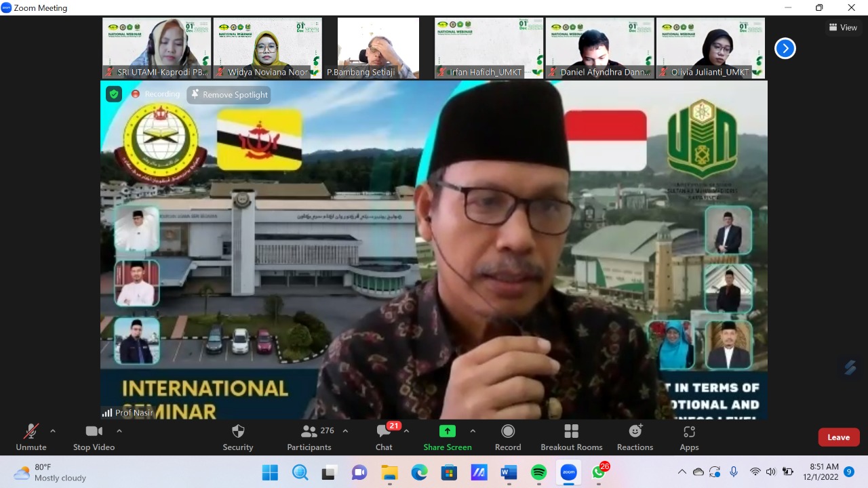Open the weather widget on taskbar
This screenshot has width=868, height=488.
pyautogui.click(x=50, y=472)
